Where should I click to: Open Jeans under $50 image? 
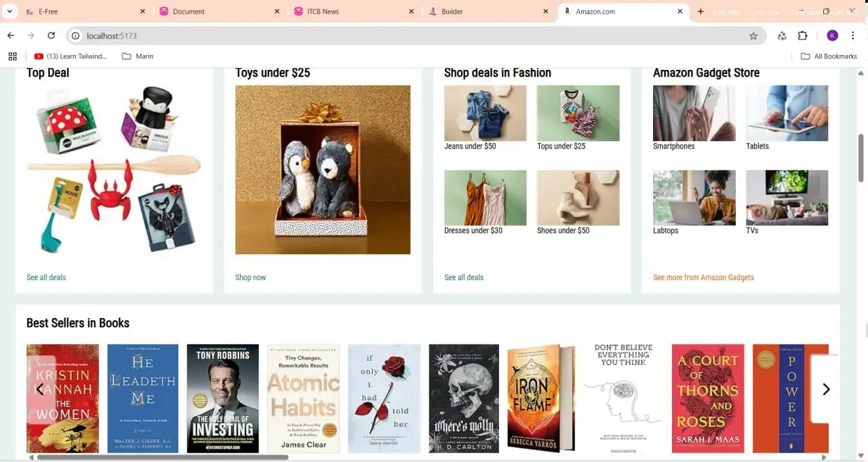coord(485,113)
